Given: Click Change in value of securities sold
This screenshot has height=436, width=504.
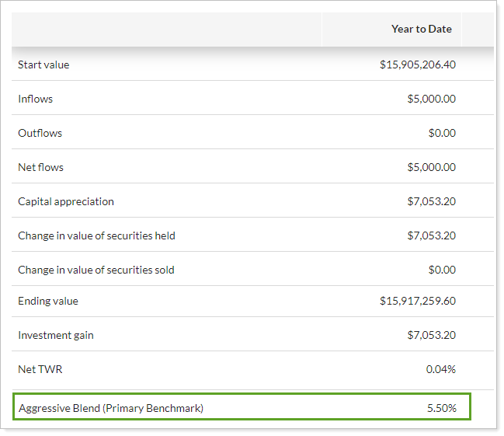Looking at the screenshot, I should pyautogui.click(x=96, y=270).
